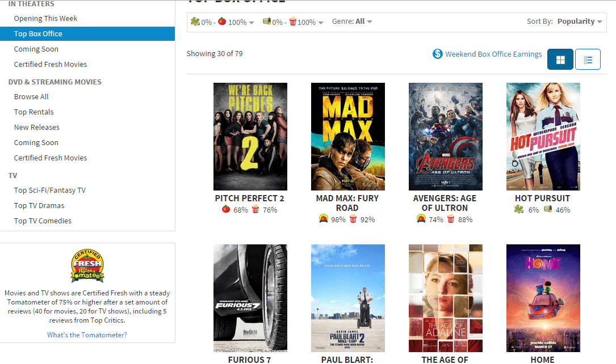Click the FURIOUS 7 title
Viewport: 616px width, 364px height.
(249, 359)
